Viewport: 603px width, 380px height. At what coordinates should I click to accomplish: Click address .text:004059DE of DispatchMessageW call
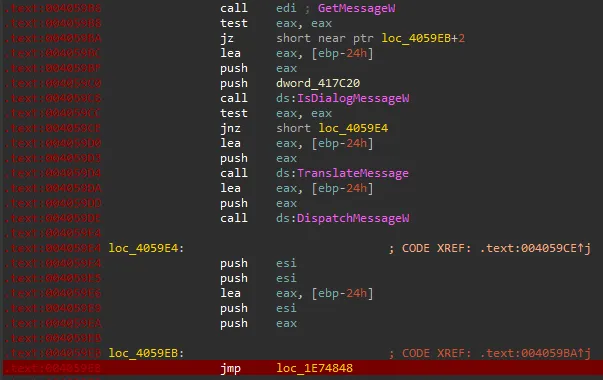(x=53, y=218)
